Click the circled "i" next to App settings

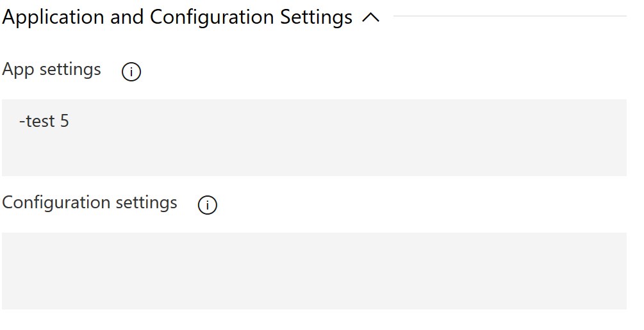tap(131, 72)
